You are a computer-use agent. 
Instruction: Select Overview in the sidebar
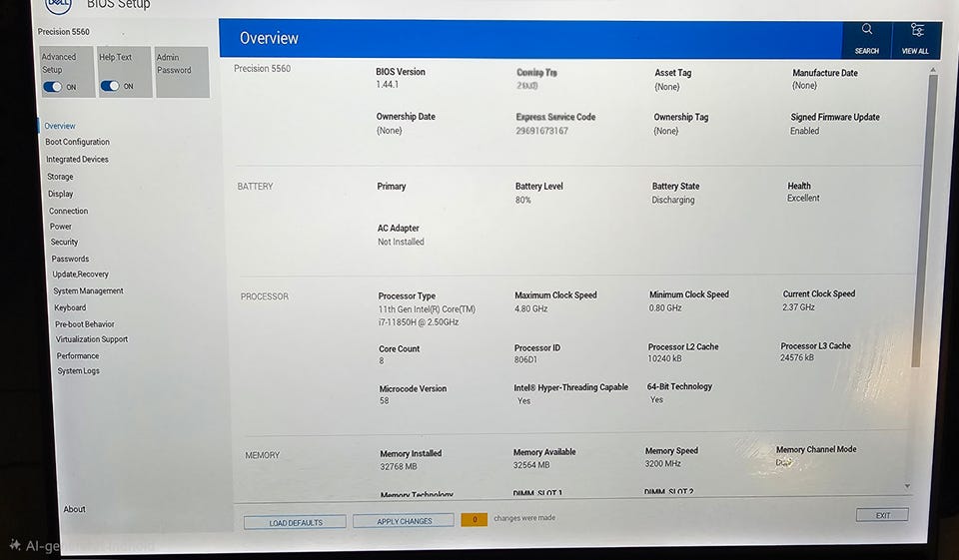click(x=60, y=126)
